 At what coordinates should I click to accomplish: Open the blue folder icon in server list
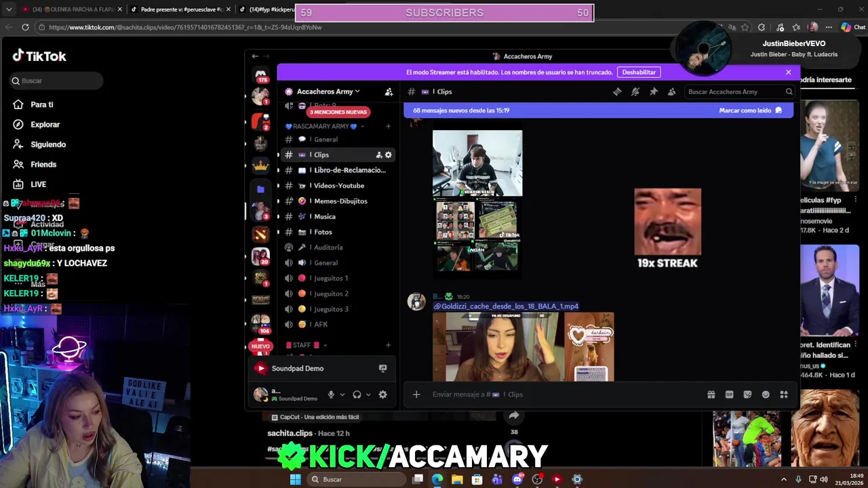pyautogui.click(x=260, y=189)
